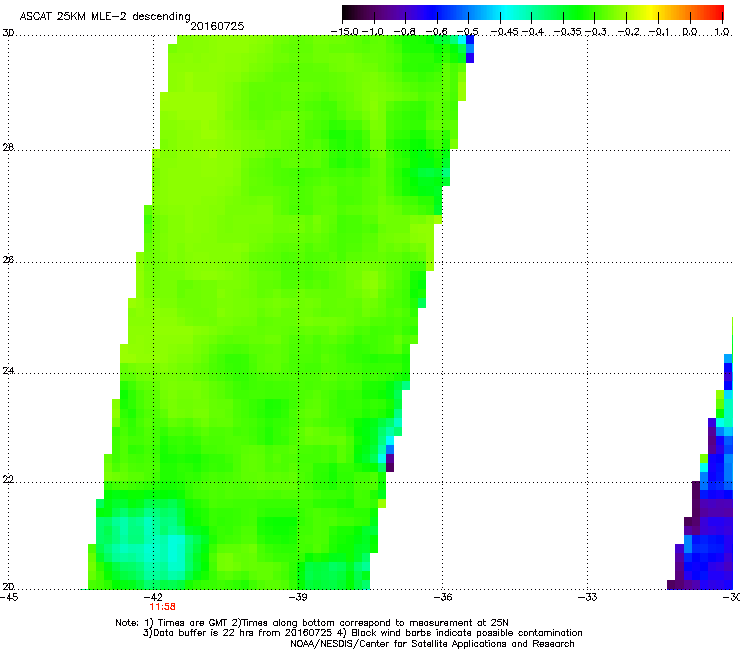This screenshot has width=740, height=650.
Task: Click the colorbar label "0.0"
Action: [690, 32]
